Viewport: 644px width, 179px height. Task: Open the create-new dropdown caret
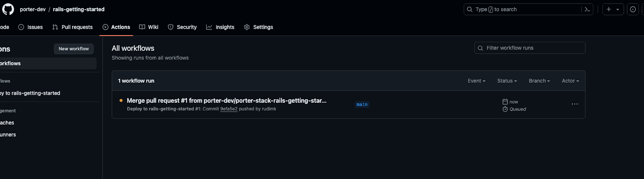click(618, 9)
